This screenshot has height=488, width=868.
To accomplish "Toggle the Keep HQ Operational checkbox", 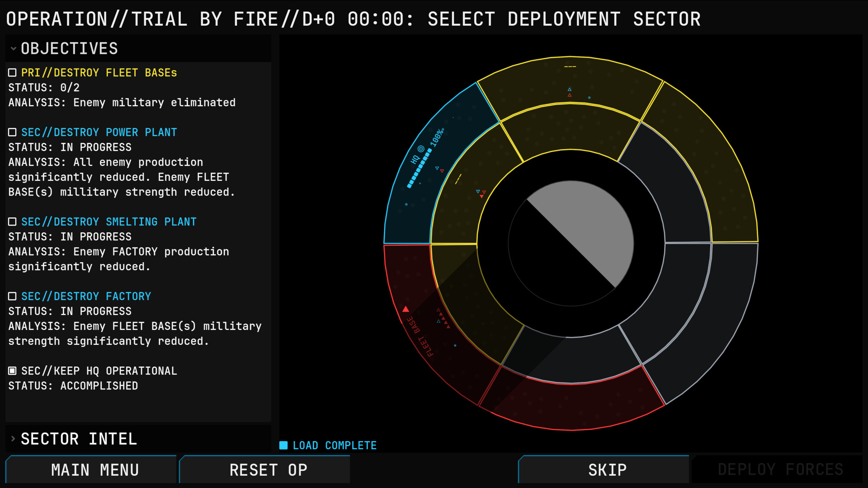I will pos(12,371).
